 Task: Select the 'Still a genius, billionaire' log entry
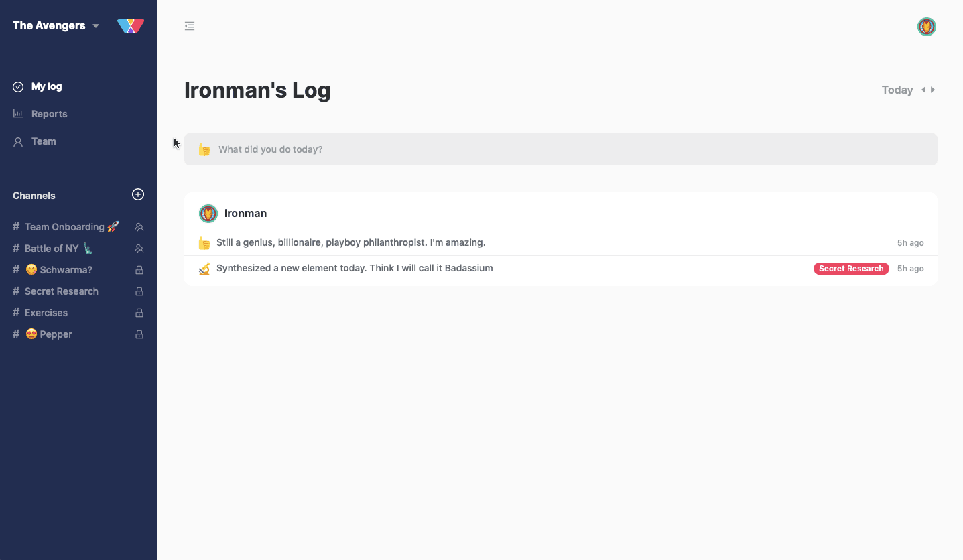(x=561, y=242)
